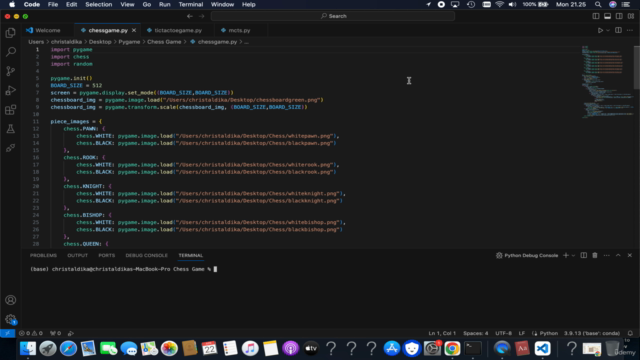The image size is (640, 360).
Task: Open the Selection menu
Action: pos(98,4)
